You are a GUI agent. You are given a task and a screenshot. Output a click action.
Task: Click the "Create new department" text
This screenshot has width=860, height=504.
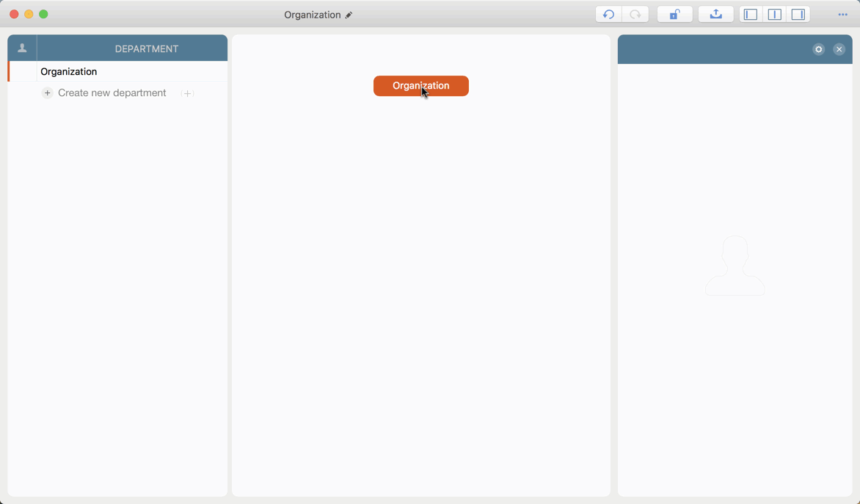coord(112,93)
